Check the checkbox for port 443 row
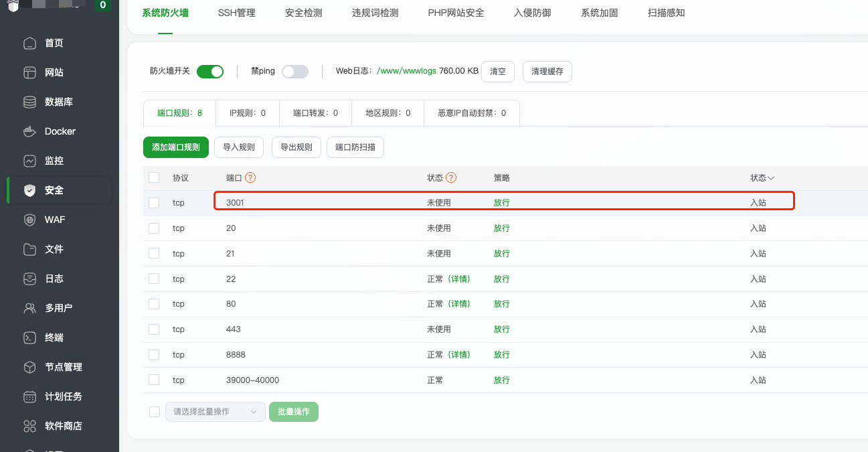Image resolution: width=868 pixels, height=452 pixels. [154, 329]
